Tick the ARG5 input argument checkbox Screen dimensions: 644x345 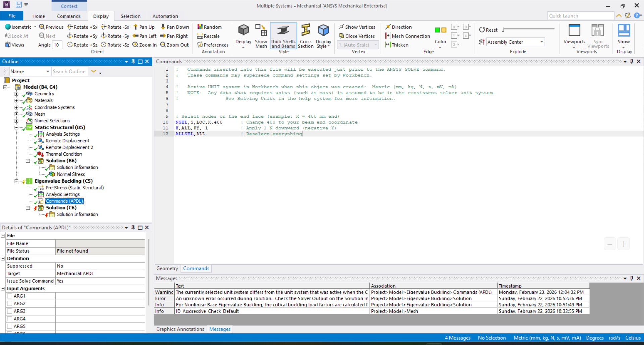(10, 326)
